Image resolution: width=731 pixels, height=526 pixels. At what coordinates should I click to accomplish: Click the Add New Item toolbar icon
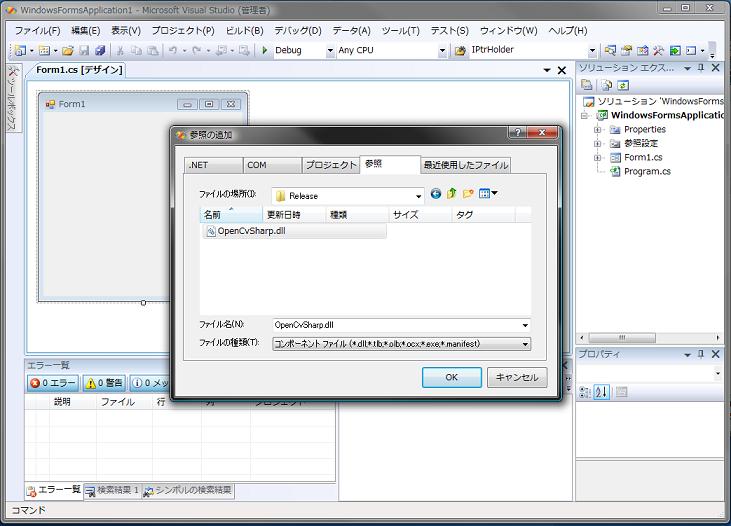44,50
